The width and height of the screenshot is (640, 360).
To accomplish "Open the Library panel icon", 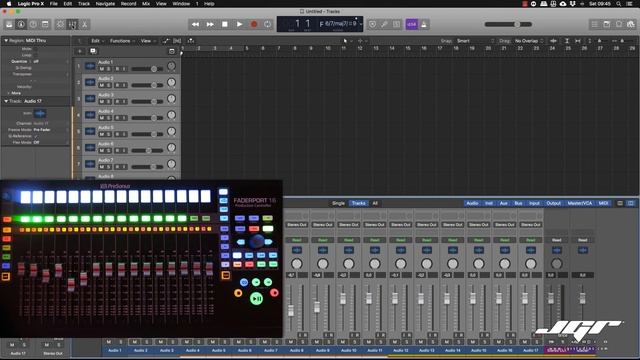I will point(9,24).
